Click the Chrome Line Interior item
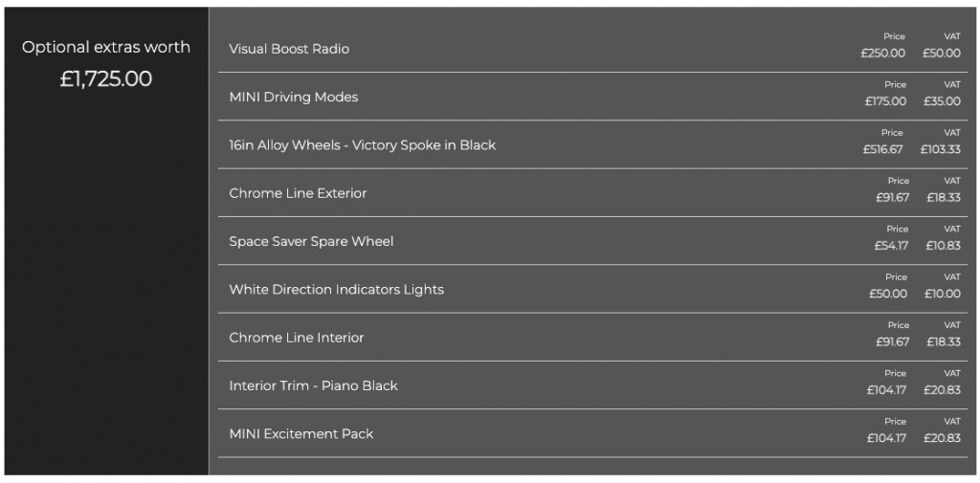 pos(296,338)
